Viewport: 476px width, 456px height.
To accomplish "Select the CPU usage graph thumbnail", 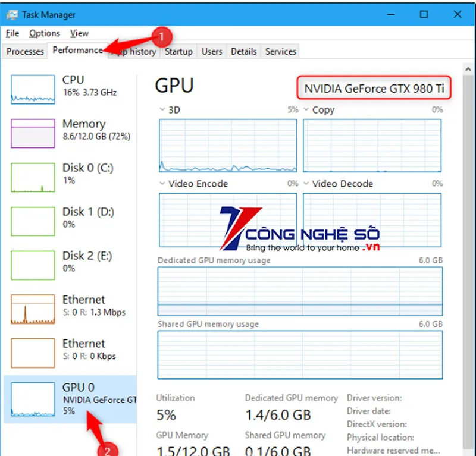I will click(33, 90).
